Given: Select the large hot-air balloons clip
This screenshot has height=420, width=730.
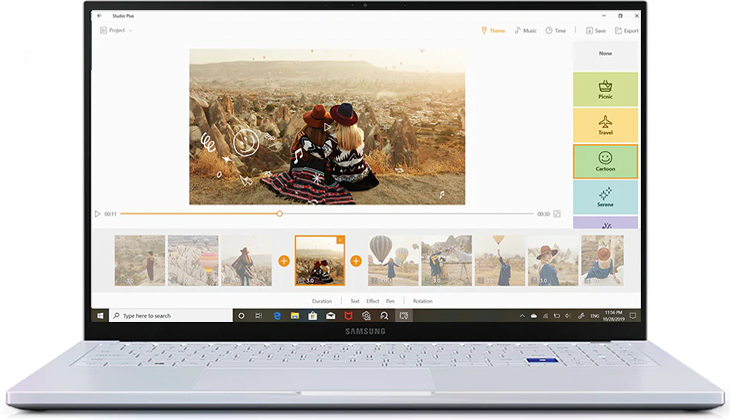Looking at the screenshot, I should 393,260.
